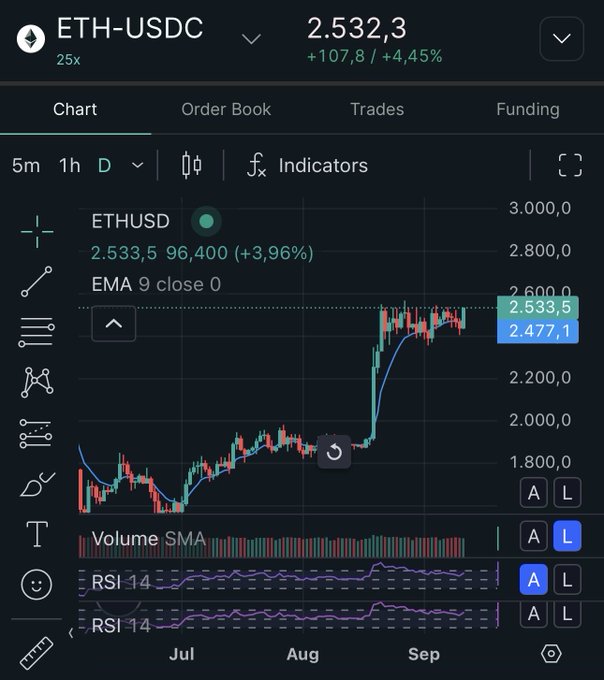Screen dimensions: 604x680
Task: Select the EMA 9 close indicator legend
Action: [x=156, y=284]
